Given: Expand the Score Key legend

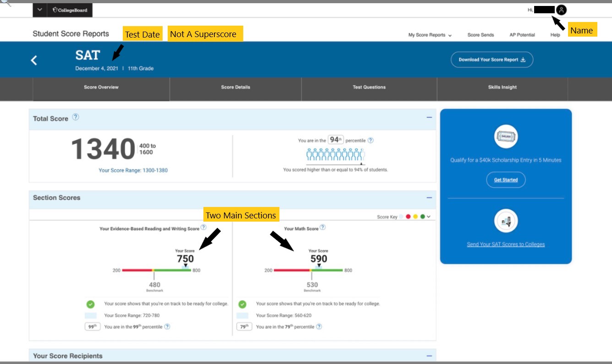Looking at the screenshot, I should click(x=428, y=217).
